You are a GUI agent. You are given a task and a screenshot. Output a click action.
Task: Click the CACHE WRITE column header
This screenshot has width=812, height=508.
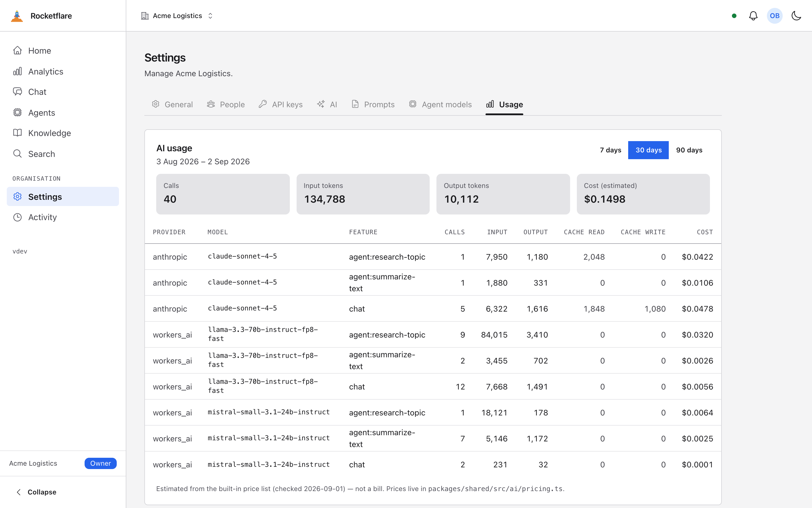click(x=643, y=232)
